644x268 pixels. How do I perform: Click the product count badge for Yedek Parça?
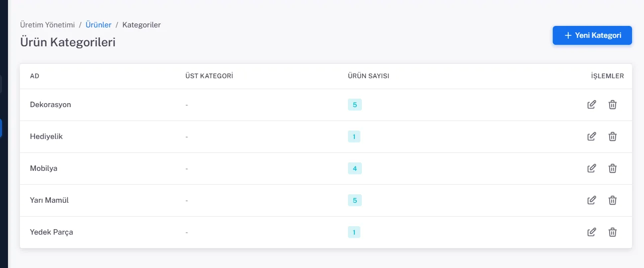354,232
